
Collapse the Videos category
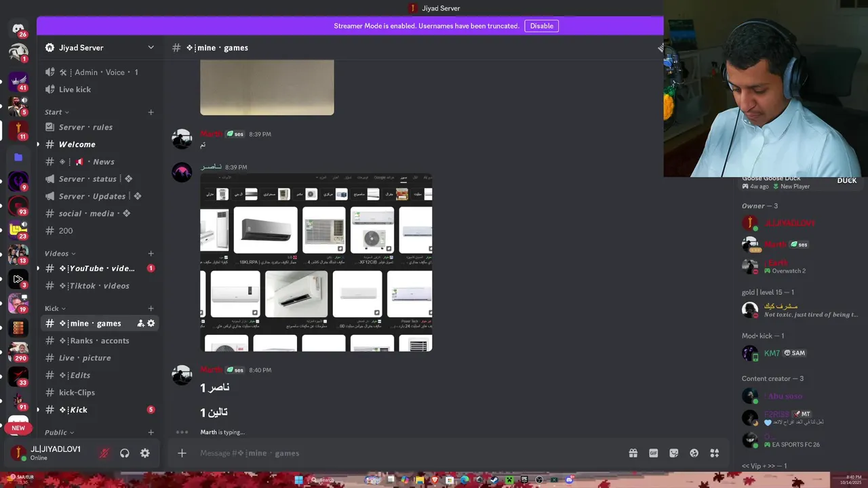pos(60,253)
